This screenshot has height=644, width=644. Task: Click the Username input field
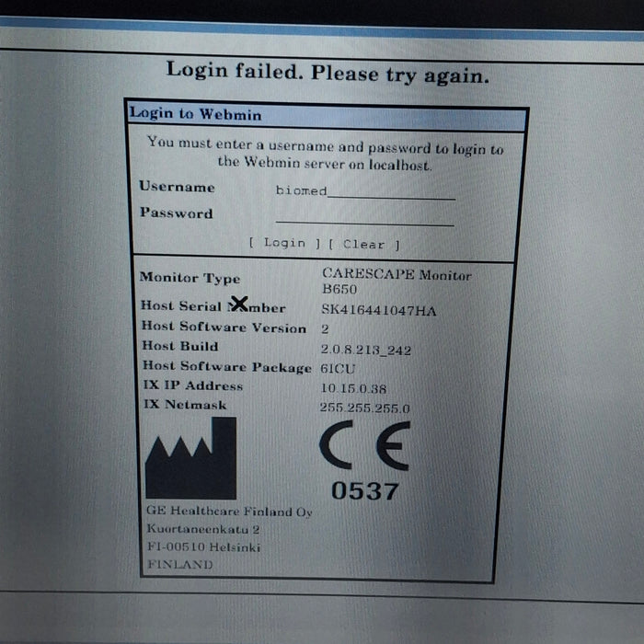[x=365, y=190]
